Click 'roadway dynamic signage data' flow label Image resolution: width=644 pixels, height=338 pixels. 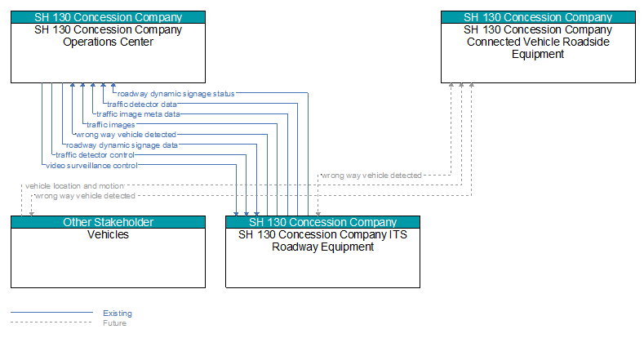122,145
